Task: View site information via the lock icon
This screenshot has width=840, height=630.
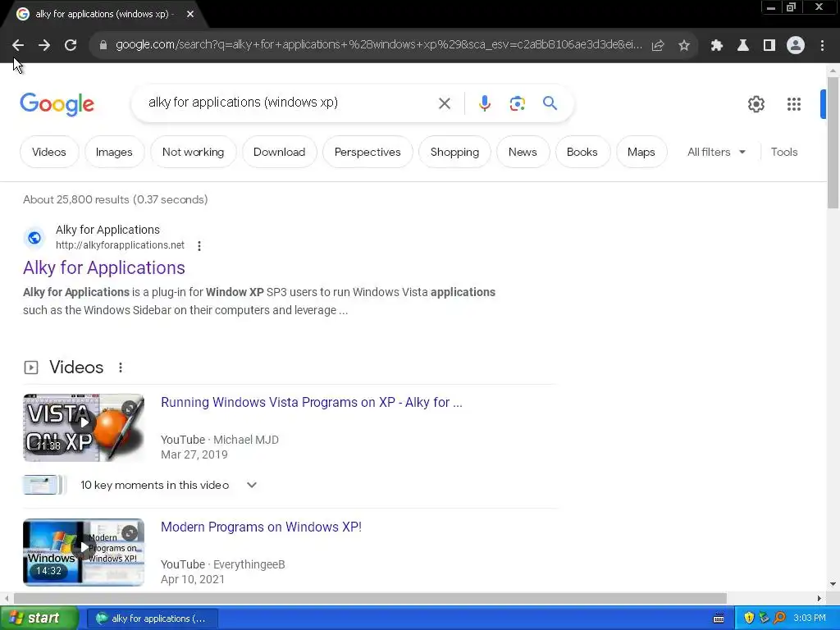Action: (103, 46)
